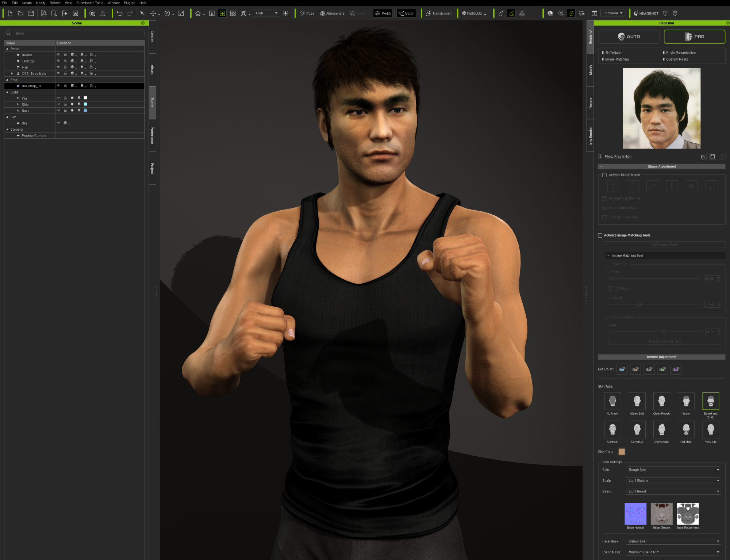Open a project with the folder icon
This screenshot has width=730, height=560.
coord(21,14)
